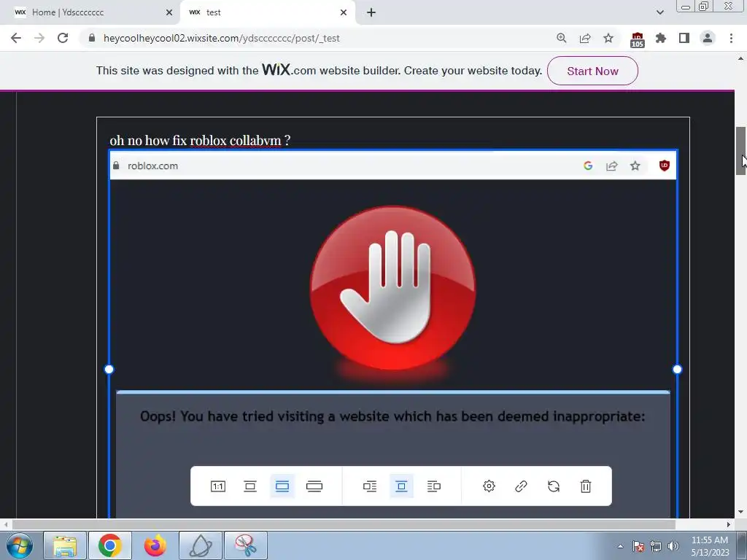Screen dimensions: 747x560
Task: Reload the current page
Action: coord(63,38)
